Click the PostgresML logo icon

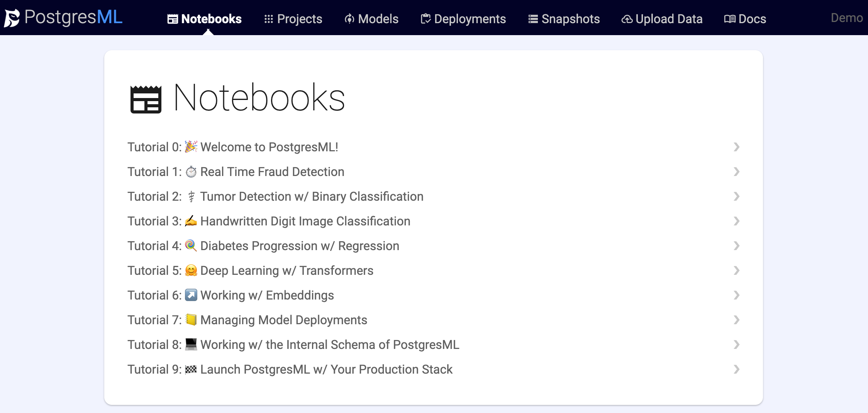pyautogui.click(x=12, y=18)
